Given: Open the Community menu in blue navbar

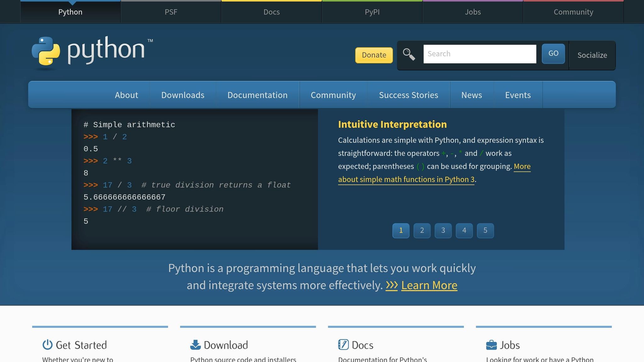Looking at the screenshot, I should (x=333, y=95).
